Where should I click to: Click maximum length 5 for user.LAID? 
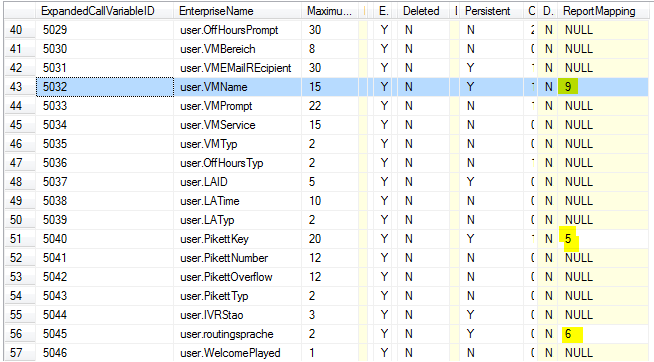tap(330, 182)
